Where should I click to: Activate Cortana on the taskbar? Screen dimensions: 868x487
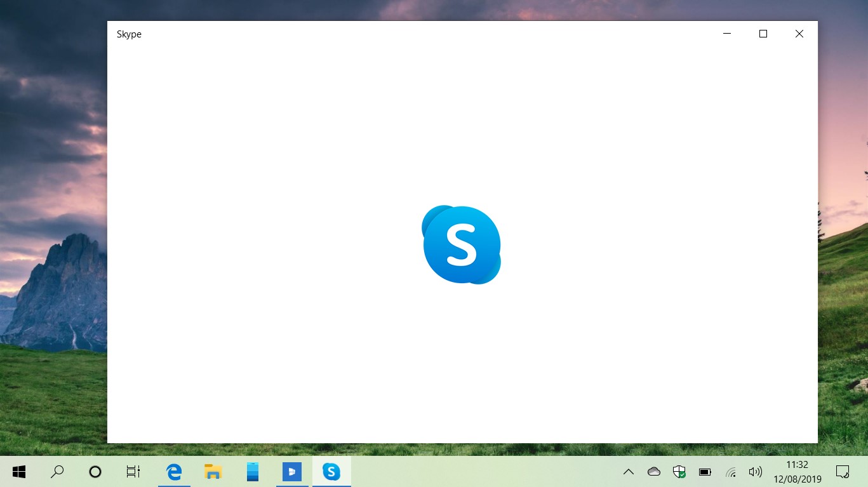[x=94, y=472]
